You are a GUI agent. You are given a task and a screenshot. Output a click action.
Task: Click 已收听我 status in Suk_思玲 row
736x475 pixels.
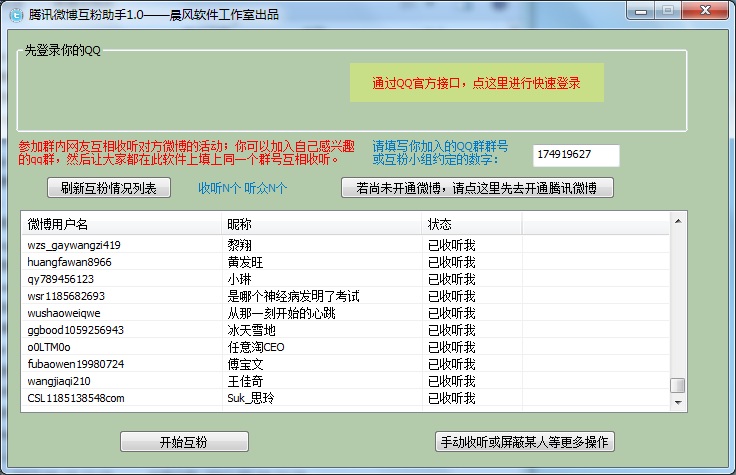[452, 398]
